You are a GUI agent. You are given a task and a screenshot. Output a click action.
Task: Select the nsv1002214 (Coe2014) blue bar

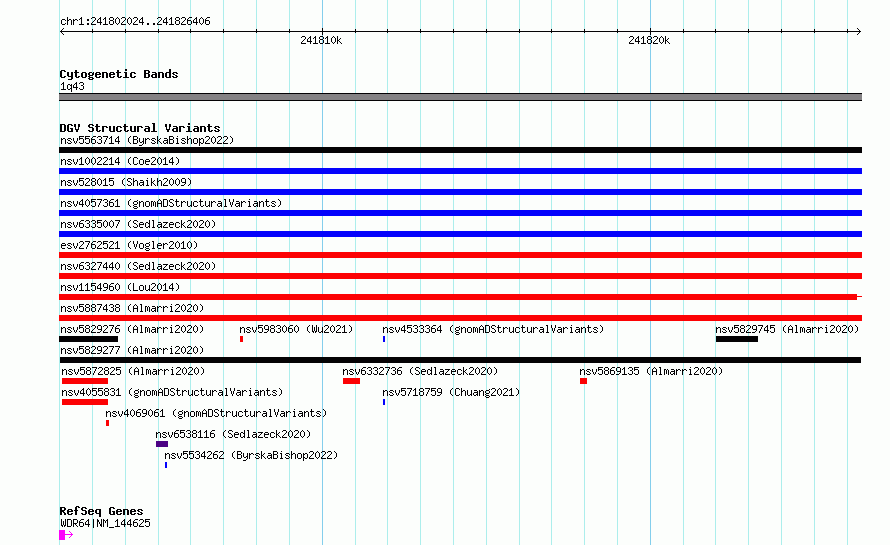pos(460,171)
